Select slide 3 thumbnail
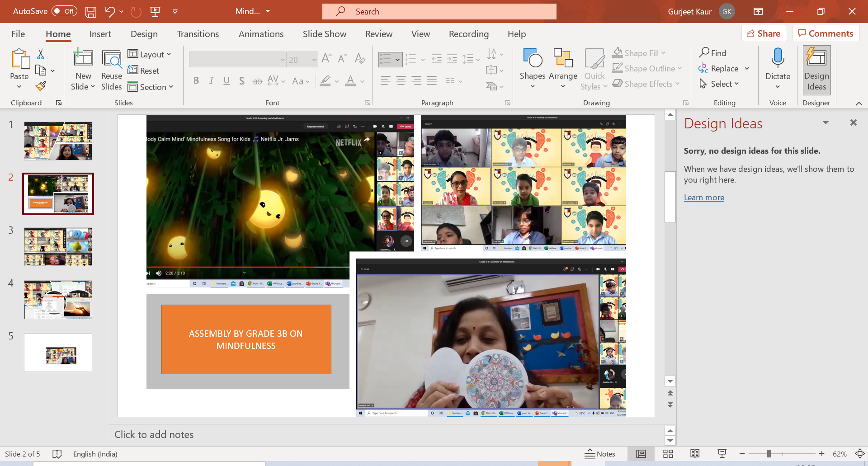Image resolution: width=868 pixels, height=466 pixels. (x=58, y=247)
